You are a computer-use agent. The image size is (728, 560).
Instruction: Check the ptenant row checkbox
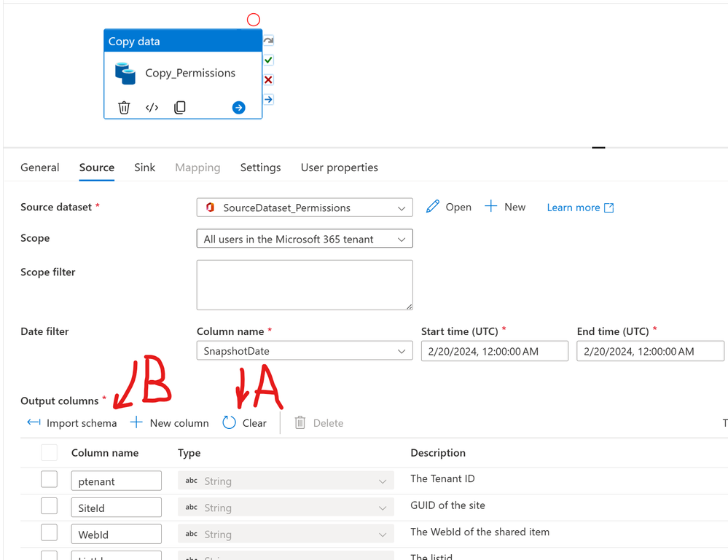[50, 479]
